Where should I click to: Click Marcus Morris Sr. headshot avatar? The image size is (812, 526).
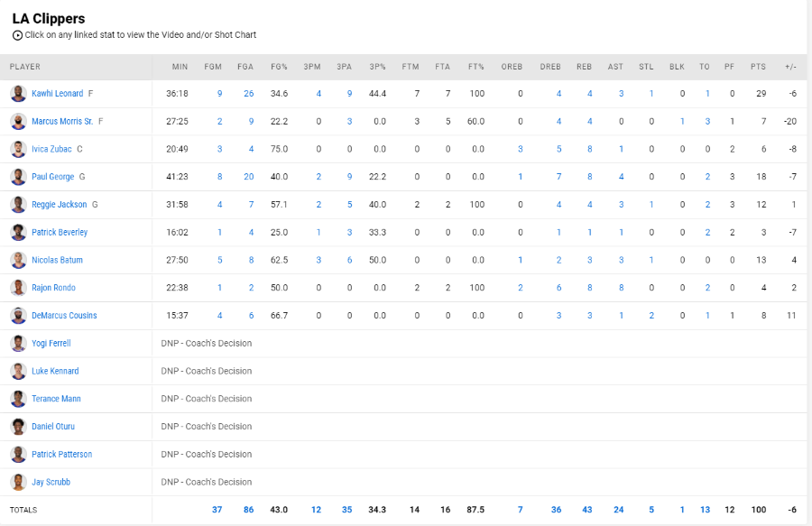point(18,122)
